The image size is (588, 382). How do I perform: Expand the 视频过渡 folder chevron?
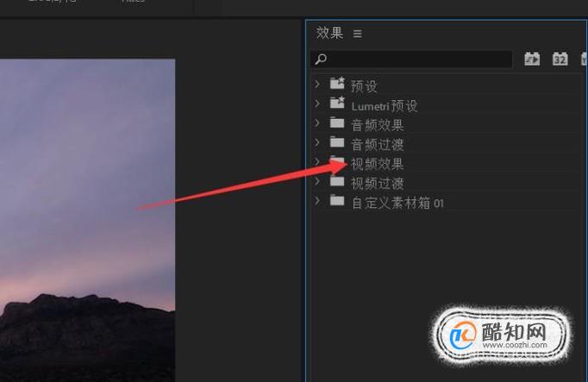[x=317, y=181]
